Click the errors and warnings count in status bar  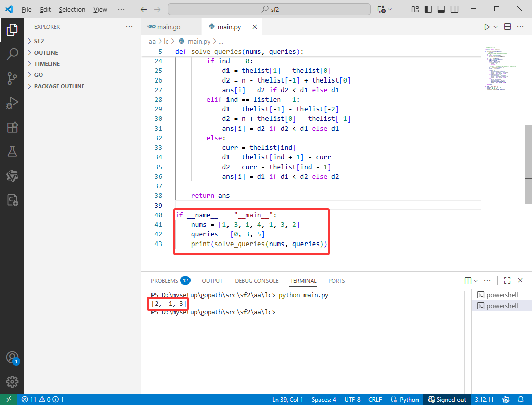(43, 399)
